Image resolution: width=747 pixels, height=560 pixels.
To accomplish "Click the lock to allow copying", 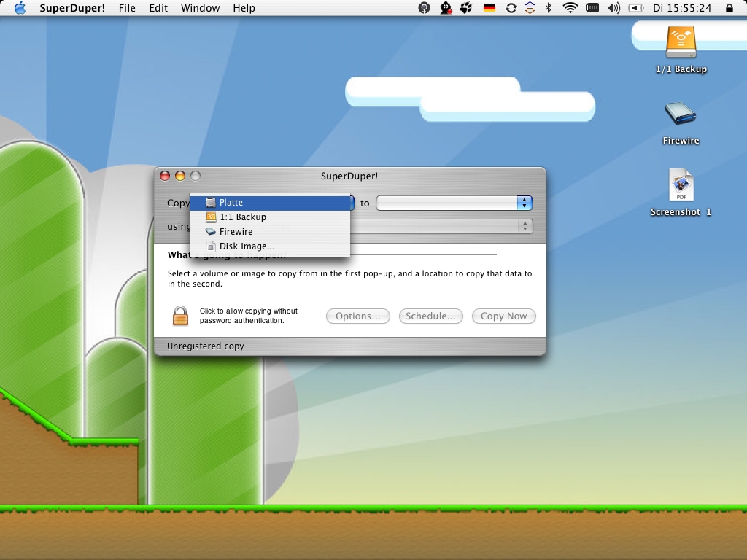I will click(180, 316).
